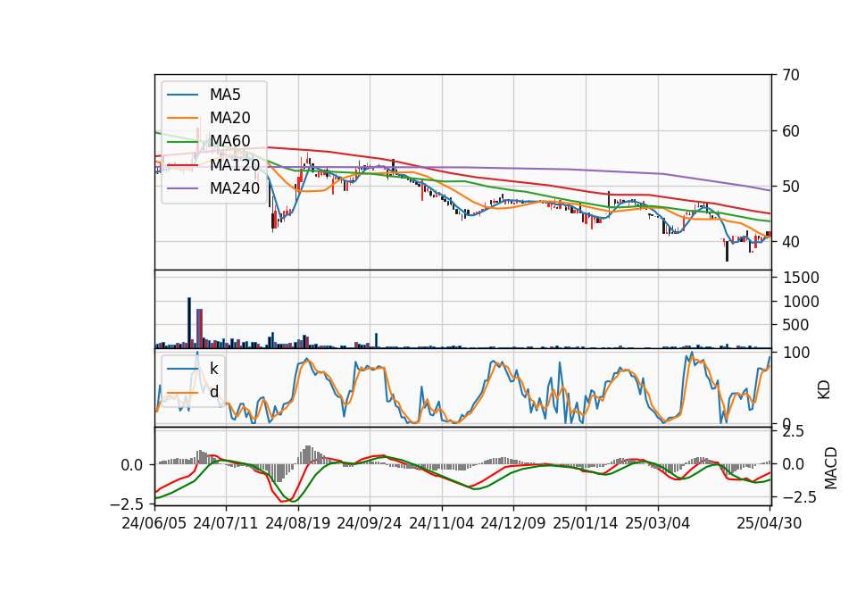Screen dimensions: 857x616
Task: Click the 25/03/04 date axis label
Action: click(658, 523)
